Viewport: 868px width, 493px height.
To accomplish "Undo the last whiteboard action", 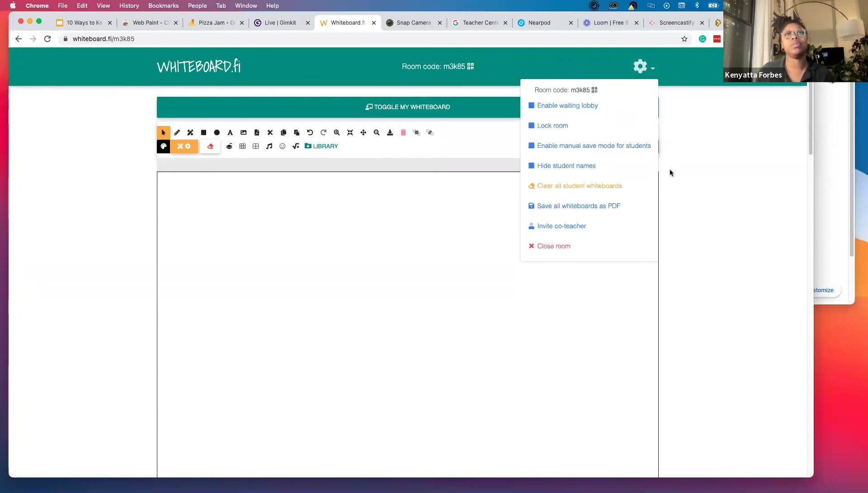I will [x=310, y=133].
